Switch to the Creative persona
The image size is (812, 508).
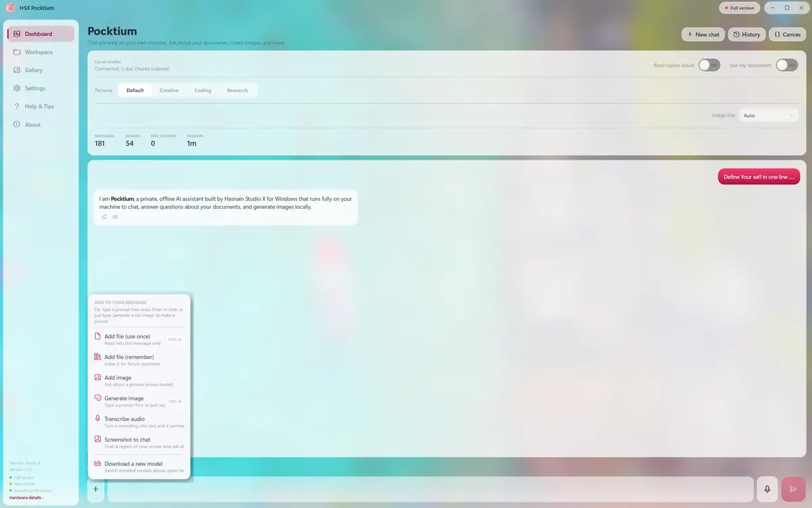coord(168,90)
